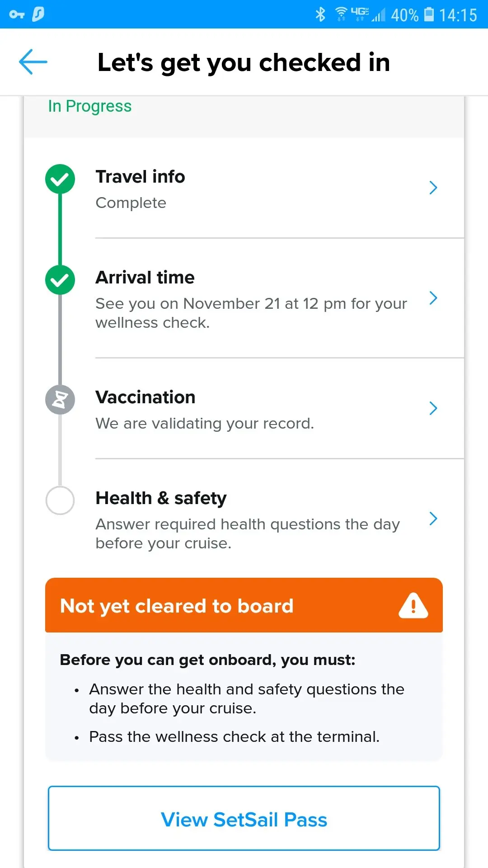Open the View SetSail Pass button
Screen dimensions: 488x868
(x=244, y=818)
